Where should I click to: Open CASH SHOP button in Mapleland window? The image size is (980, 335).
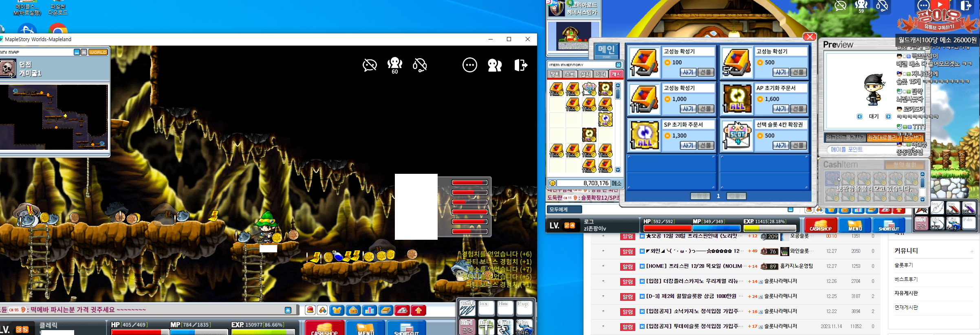pos(324,328)
